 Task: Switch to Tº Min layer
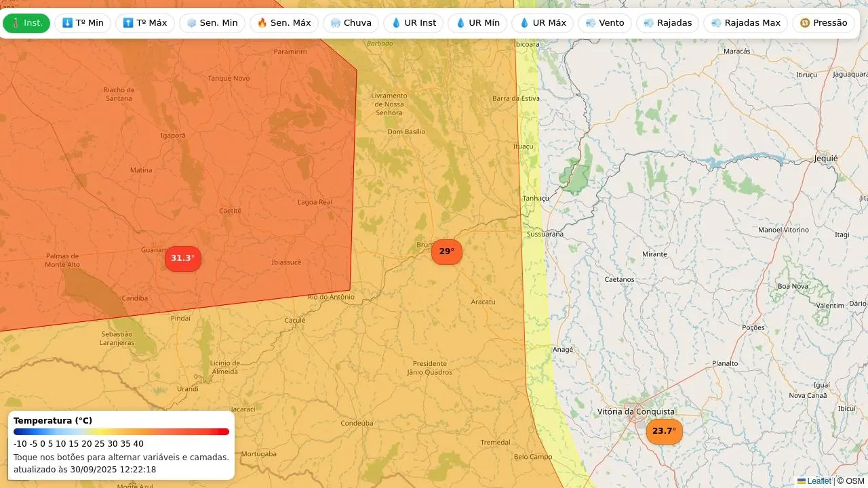[x=83, y=23]
